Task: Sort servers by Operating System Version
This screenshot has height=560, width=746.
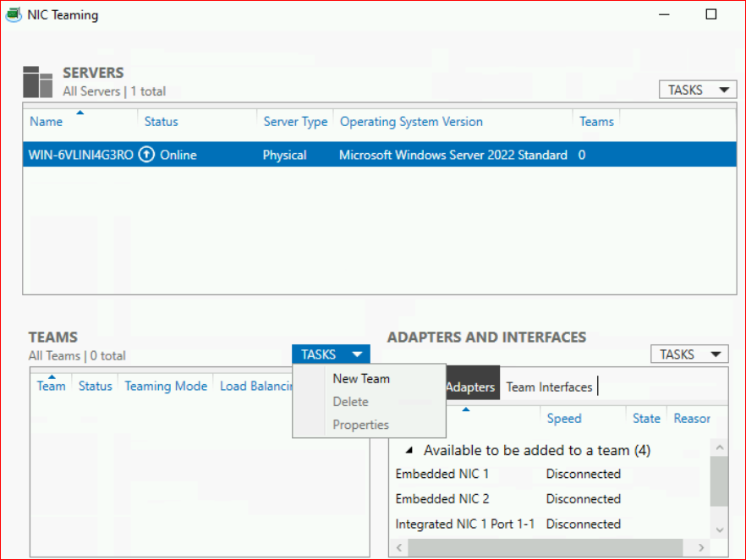Action: pos(411,122)
